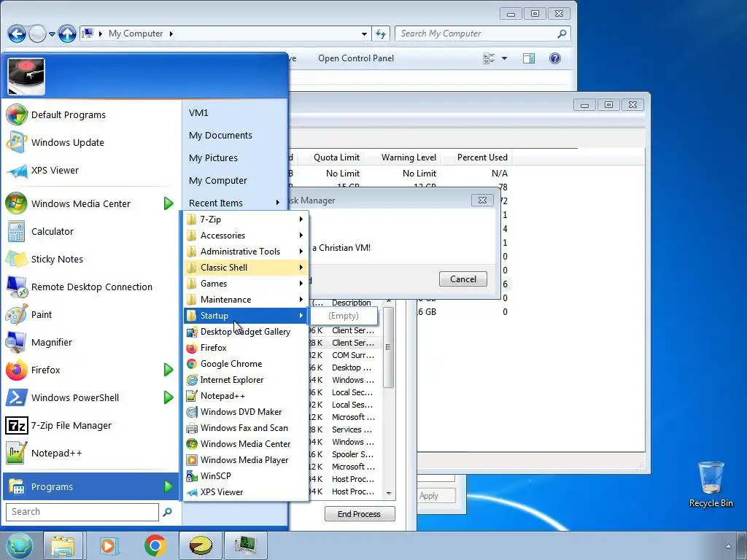Launch Calculator
The image size is (747, 560).
point(90,231)
